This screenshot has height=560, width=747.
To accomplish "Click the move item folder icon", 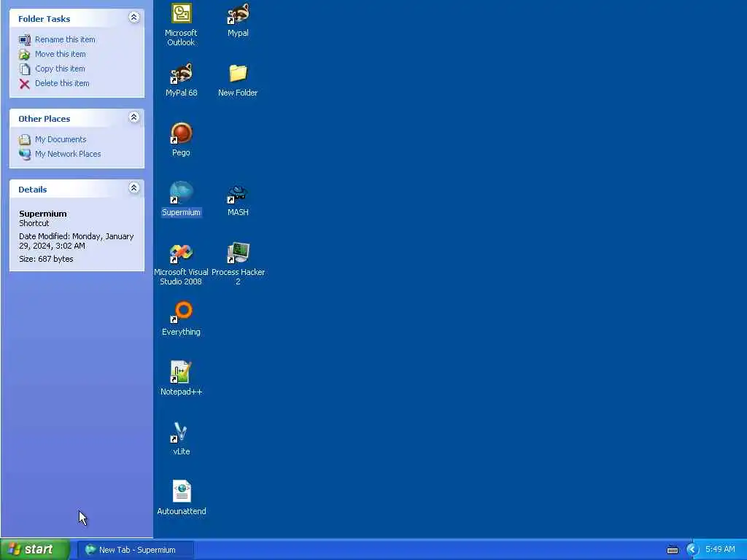I will click(25, 54).
